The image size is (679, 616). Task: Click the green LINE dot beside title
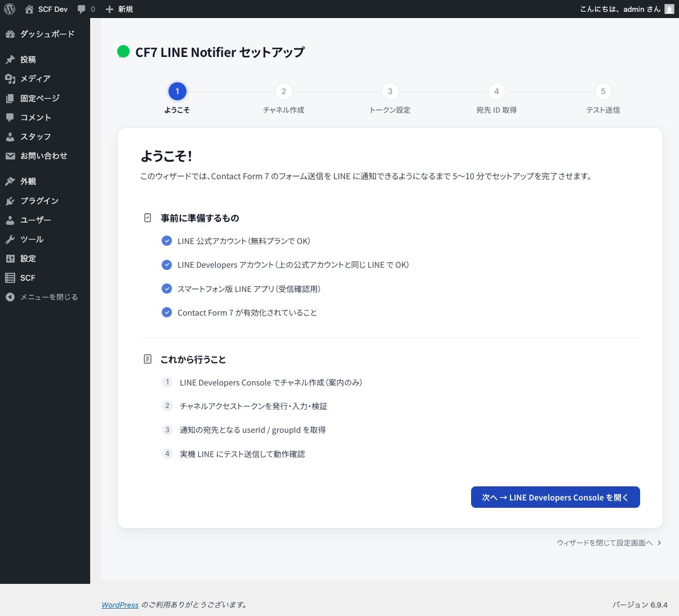tap(123, 52)
